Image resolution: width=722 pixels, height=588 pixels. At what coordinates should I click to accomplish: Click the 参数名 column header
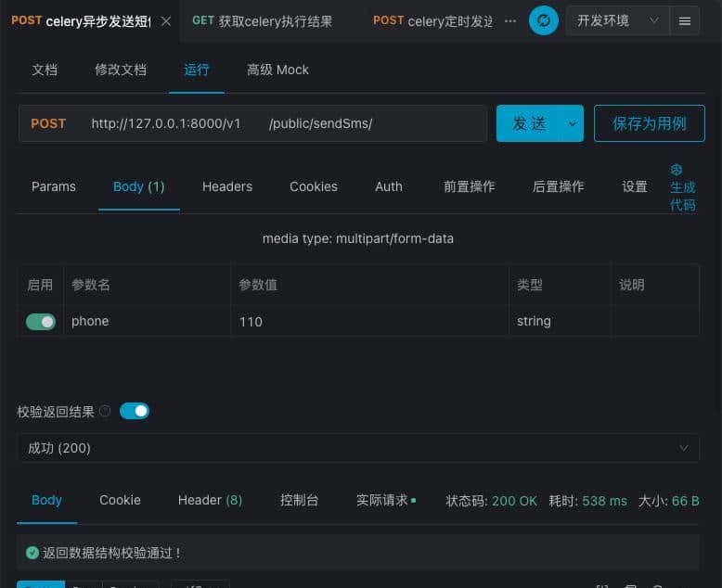91,285
